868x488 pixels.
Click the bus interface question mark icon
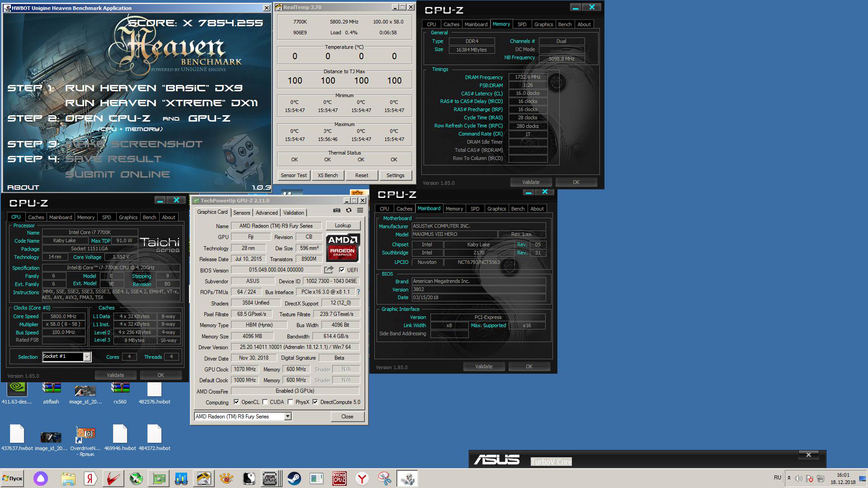point(359,292)
